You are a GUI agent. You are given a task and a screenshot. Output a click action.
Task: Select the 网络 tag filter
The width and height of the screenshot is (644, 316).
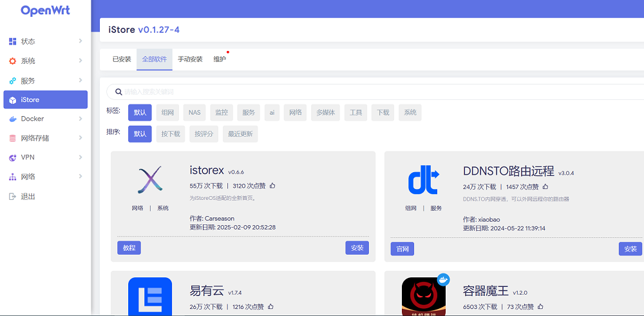[x=296, y=112]
